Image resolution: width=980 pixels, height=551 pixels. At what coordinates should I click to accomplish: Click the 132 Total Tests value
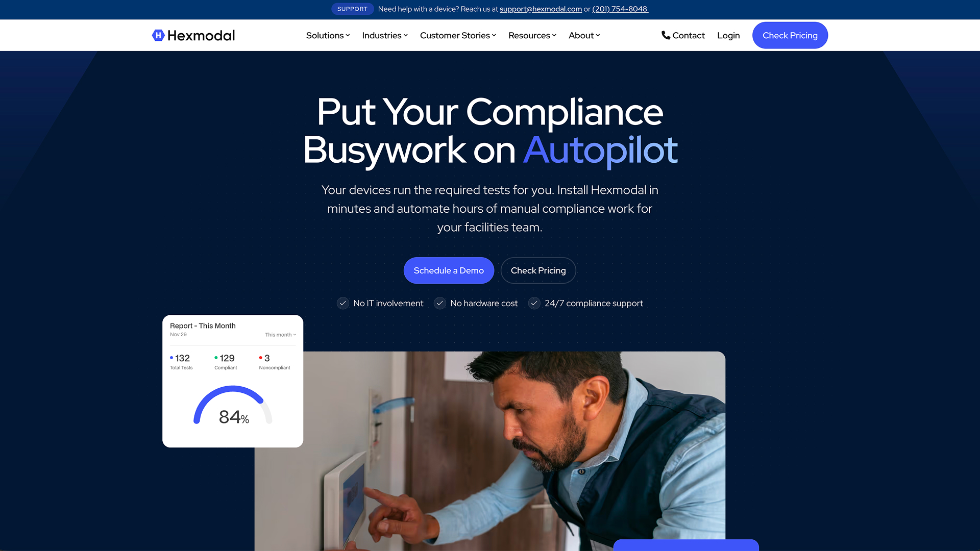tap(182, 358)
